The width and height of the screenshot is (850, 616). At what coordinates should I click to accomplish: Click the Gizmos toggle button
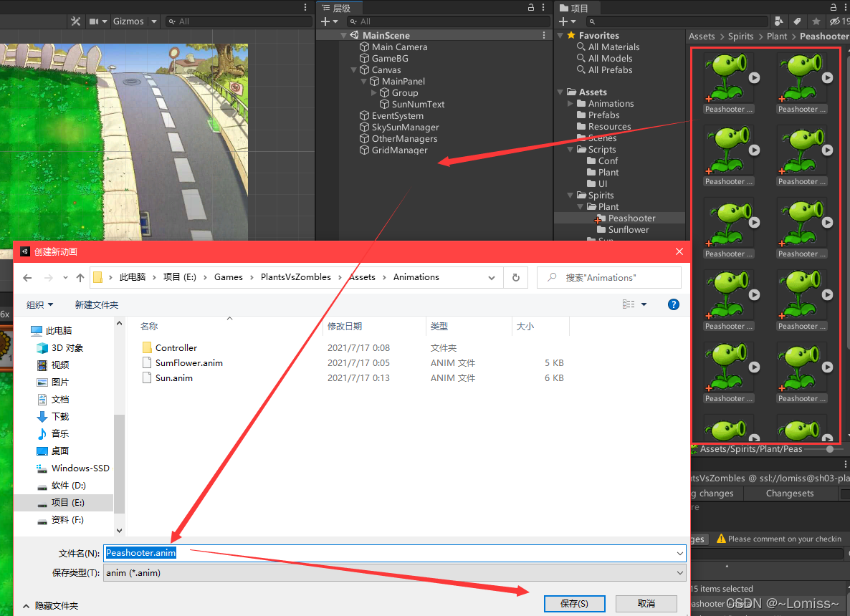[x=128, y=21]
